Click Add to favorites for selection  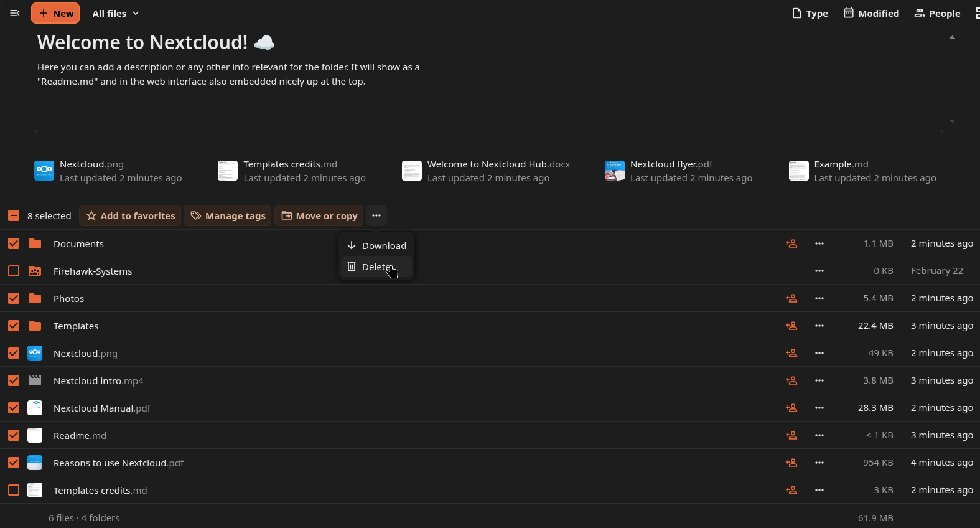130,215
